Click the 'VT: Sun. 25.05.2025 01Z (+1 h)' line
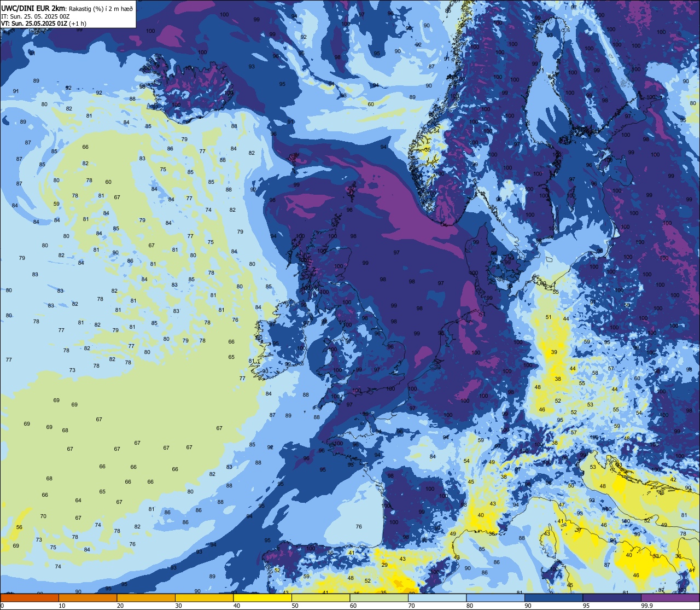Screen dimensions: 700x610 (x=44, y=24)
